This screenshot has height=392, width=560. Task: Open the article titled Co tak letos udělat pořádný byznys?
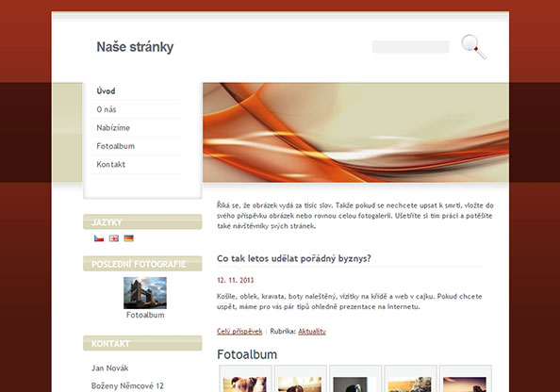(294, 258)
